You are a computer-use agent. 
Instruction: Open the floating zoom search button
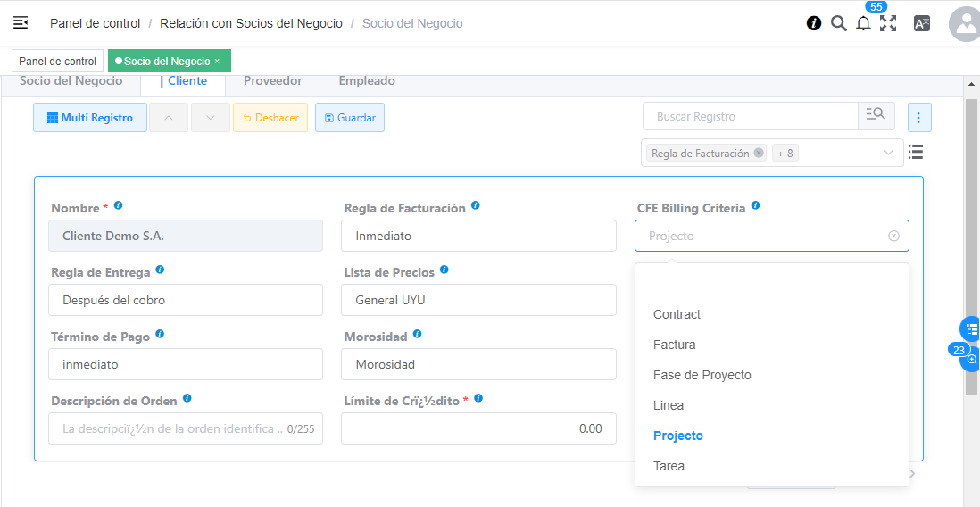971,360
